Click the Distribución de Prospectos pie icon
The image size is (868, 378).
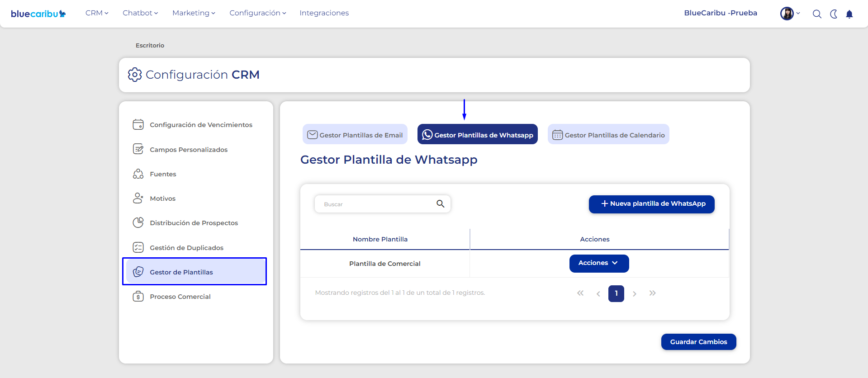coord(138,222)
